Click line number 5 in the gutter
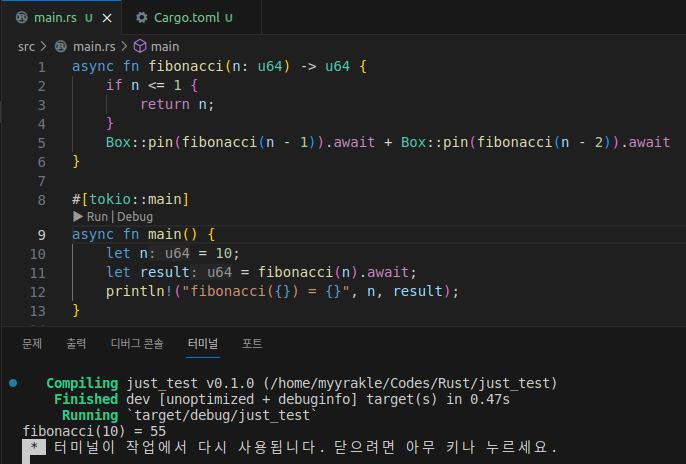This screenshot has height=464, width=686. pyautogui.click(x=41, y=142)
